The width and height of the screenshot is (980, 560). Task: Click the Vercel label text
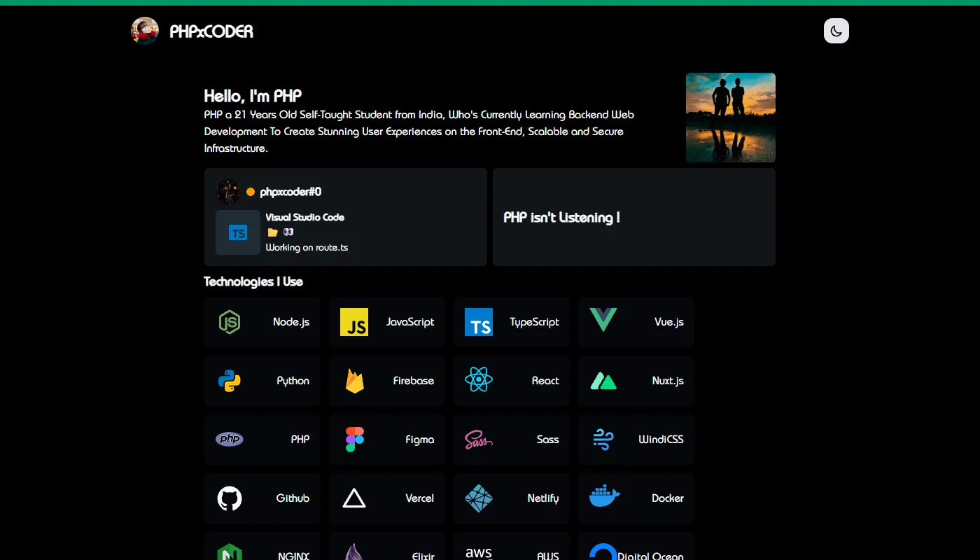420,498
